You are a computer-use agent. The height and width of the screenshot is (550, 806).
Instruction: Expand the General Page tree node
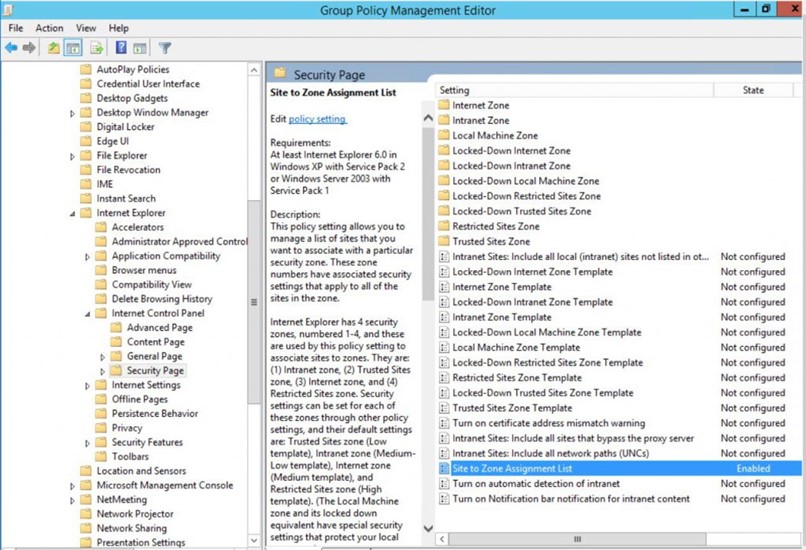(103, 357)
